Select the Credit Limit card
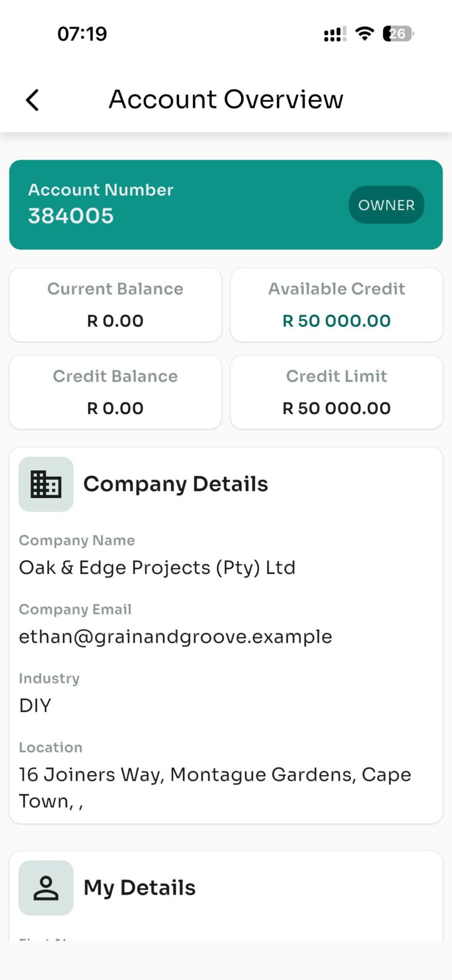 click(337, 392)
